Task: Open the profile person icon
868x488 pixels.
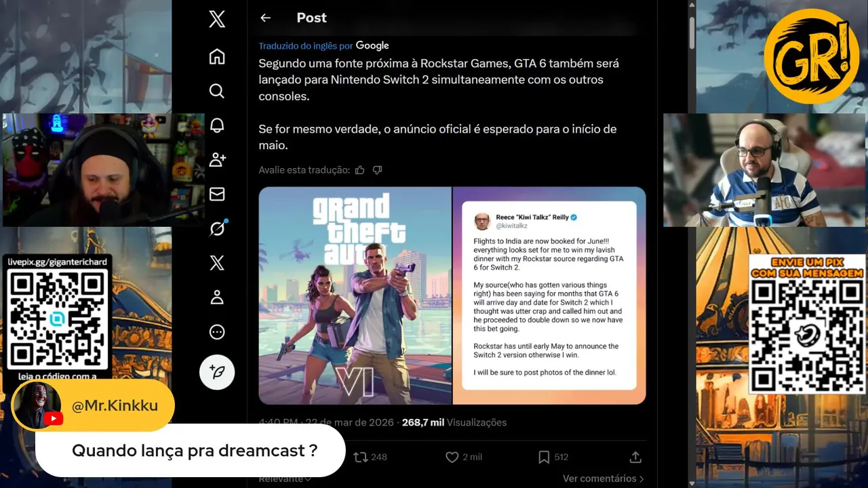Action: tap(217, 298)
